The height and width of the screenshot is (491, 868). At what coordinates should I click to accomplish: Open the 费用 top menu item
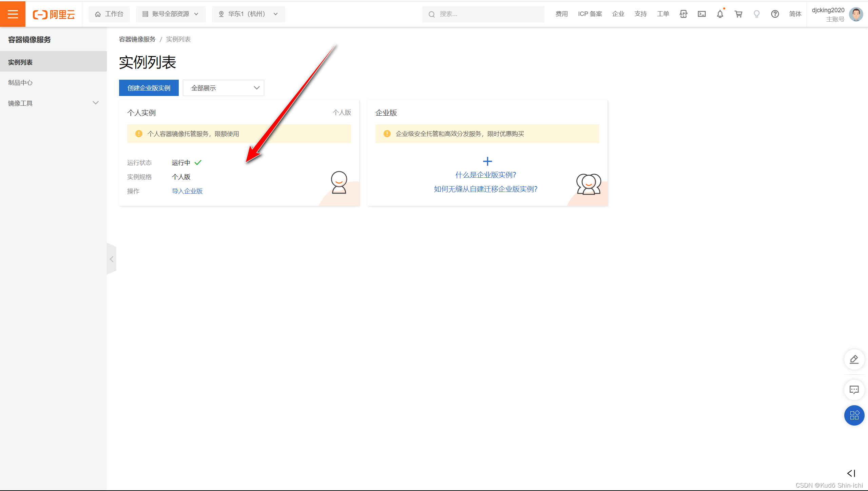pos(561,14)
